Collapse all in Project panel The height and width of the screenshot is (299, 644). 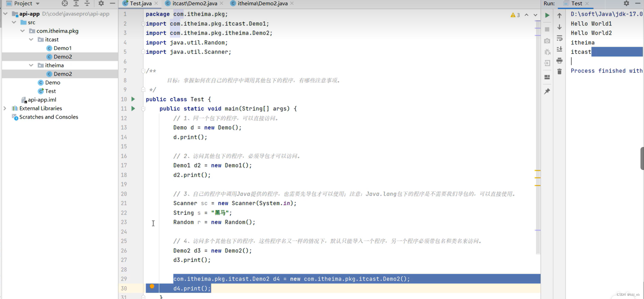click(87, 4)
